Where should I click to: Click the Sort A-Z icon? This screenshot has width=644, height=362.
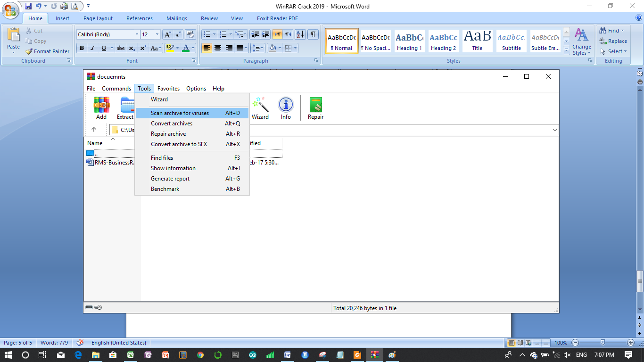pos(300,34)
